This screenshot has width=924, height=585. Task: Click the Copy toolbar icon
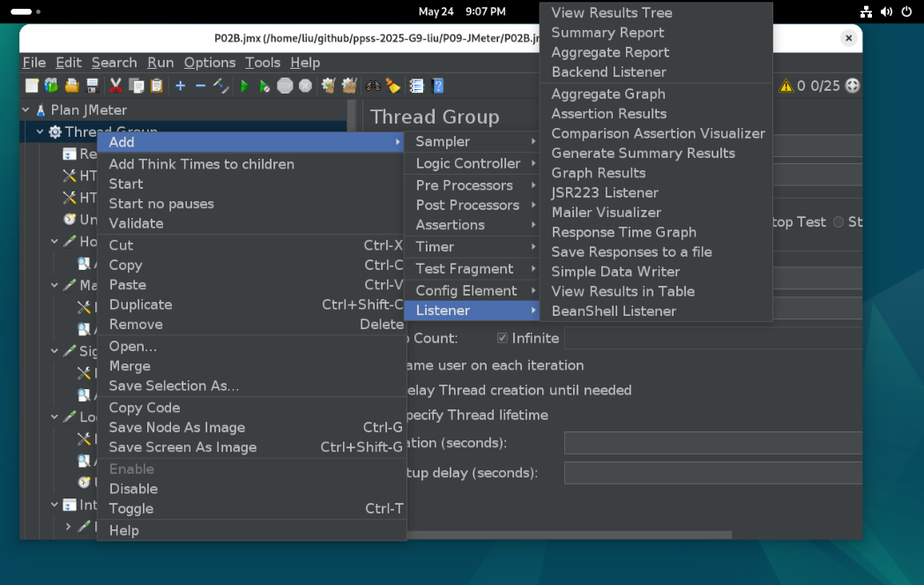(x=136, y=86)
